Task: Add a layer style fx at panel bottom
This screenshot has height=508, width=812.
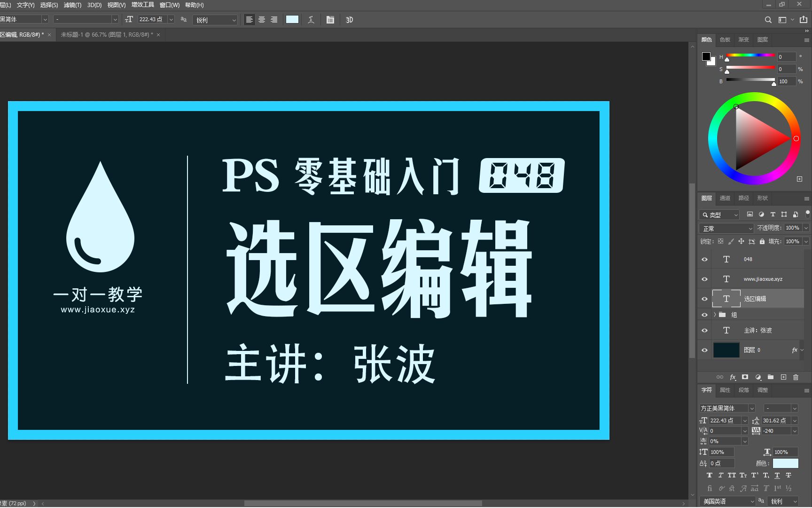Action: coord(733,377)
